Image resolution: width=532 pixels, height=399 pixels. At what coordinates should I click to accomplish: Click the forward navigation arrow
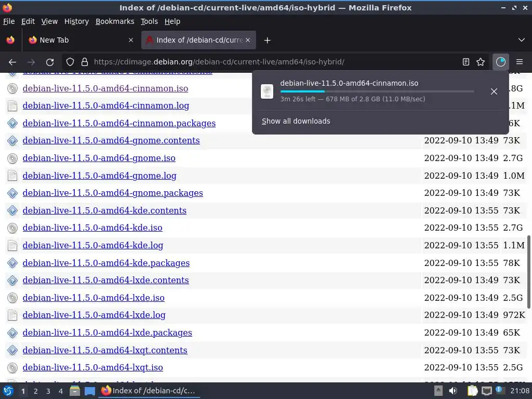(x=31, y=62)
